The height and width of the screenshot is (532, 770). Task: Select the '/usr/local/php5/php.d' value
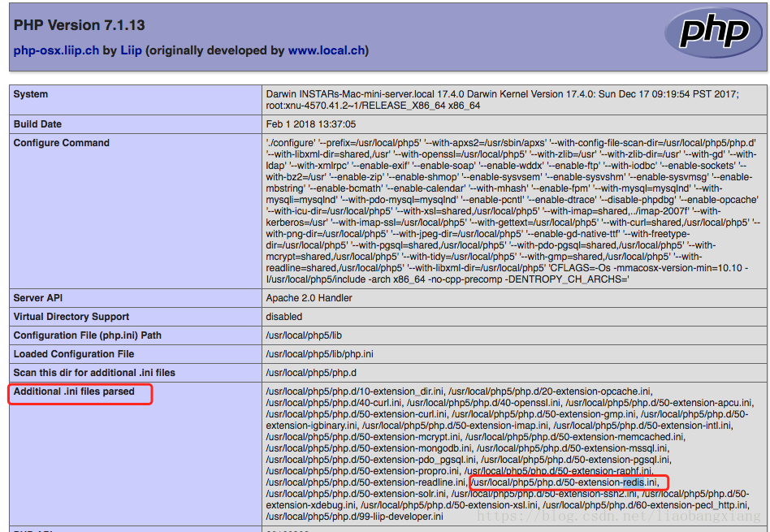click(x=311, y=373)
